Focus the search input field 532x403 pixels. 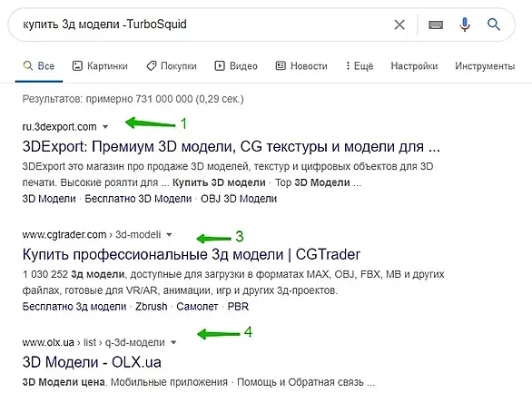pos(203,25)
